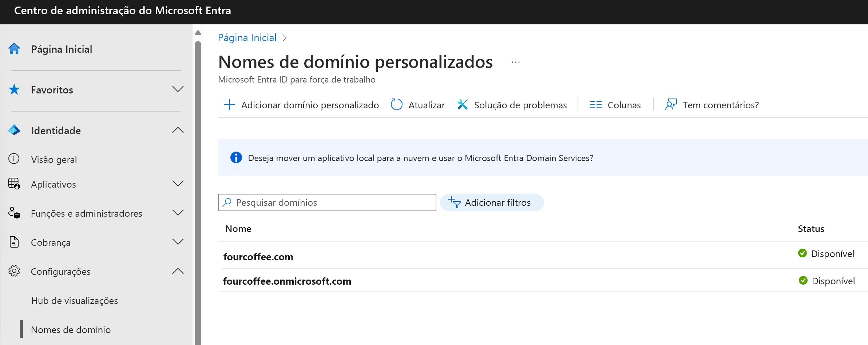The image size is (868, 345).
Task: Sort by the Nome column header
Action: (238, 229)
